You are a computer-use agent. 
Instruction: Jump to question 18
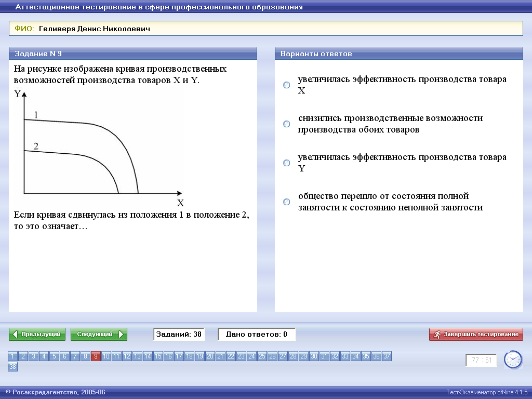[x=189, y=356]
